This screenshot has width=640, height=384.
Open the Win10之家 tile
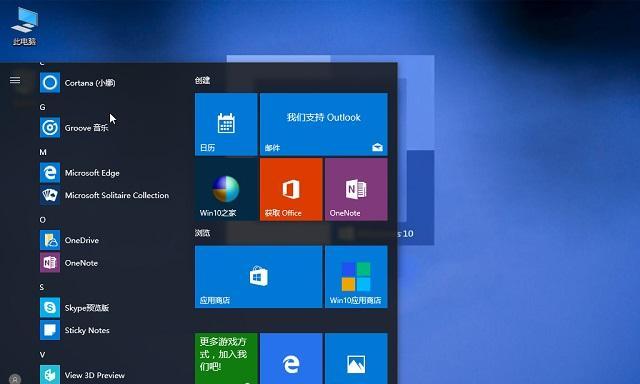point(226,189)
